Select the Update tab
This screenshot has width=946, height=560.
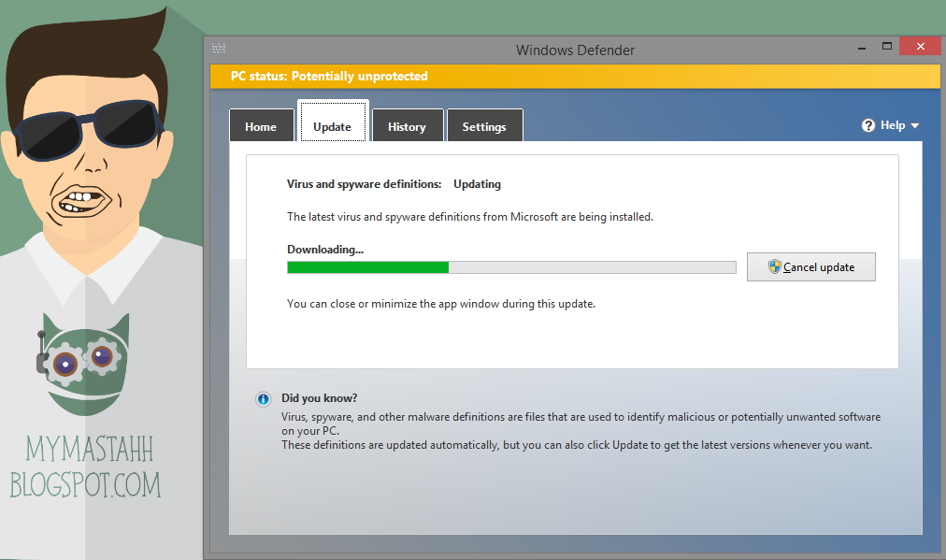coord(333,122)
